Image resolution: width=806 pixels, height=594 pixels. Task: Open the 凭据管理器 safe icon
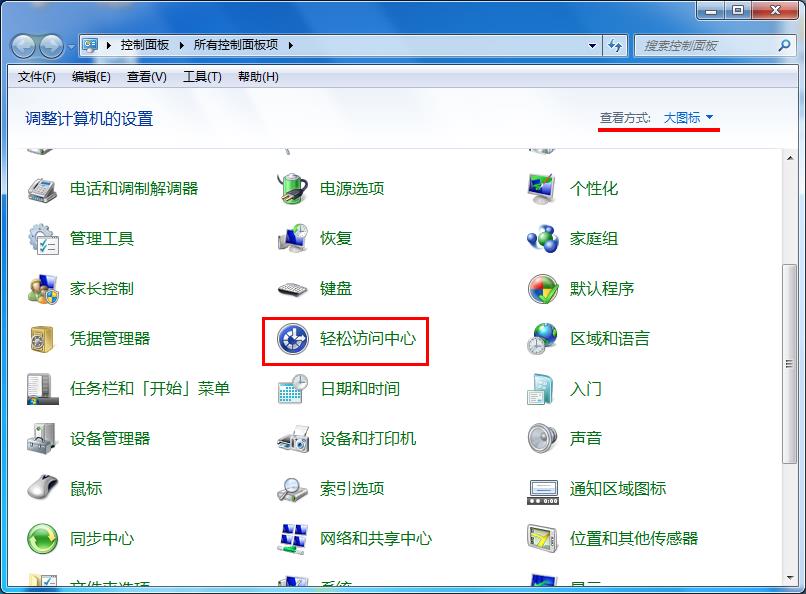[x=42, y=339]
